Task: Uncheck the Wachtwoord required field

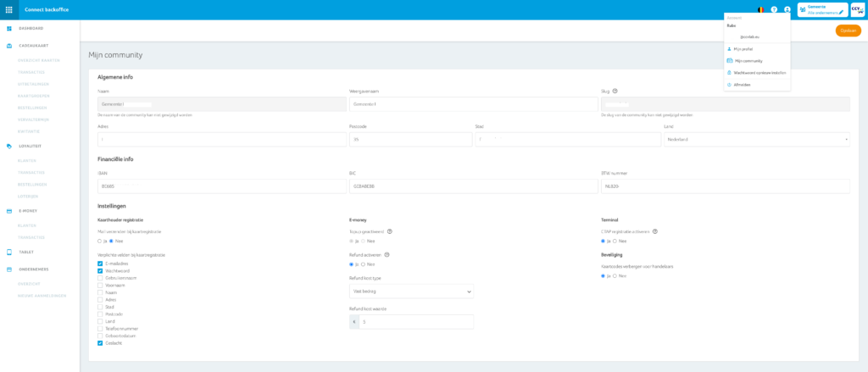Action: coord(100,270)
